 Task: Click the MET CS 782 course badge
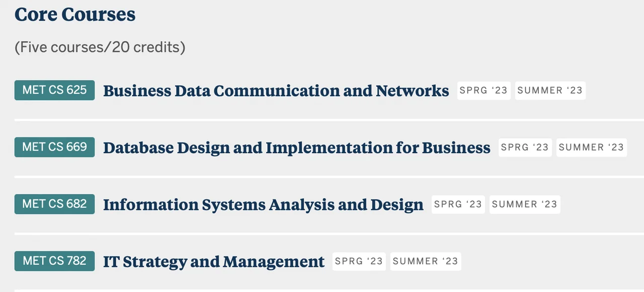pyautogui.click(x=54, y=261)
